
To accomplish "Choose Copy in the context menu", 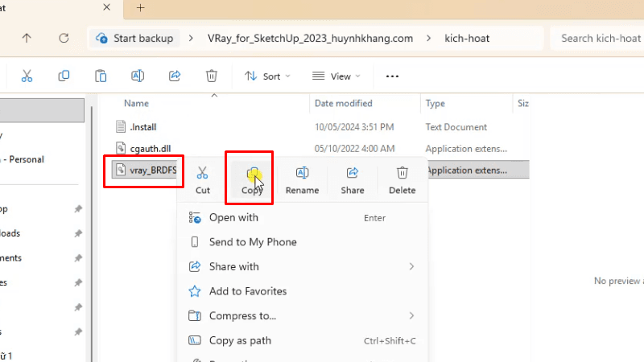I will (x=252, y=180).
